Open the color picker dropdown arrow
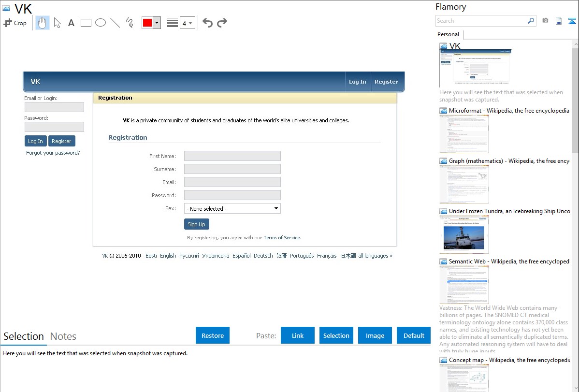The image size is (579, 392). (x=157, y=23)
